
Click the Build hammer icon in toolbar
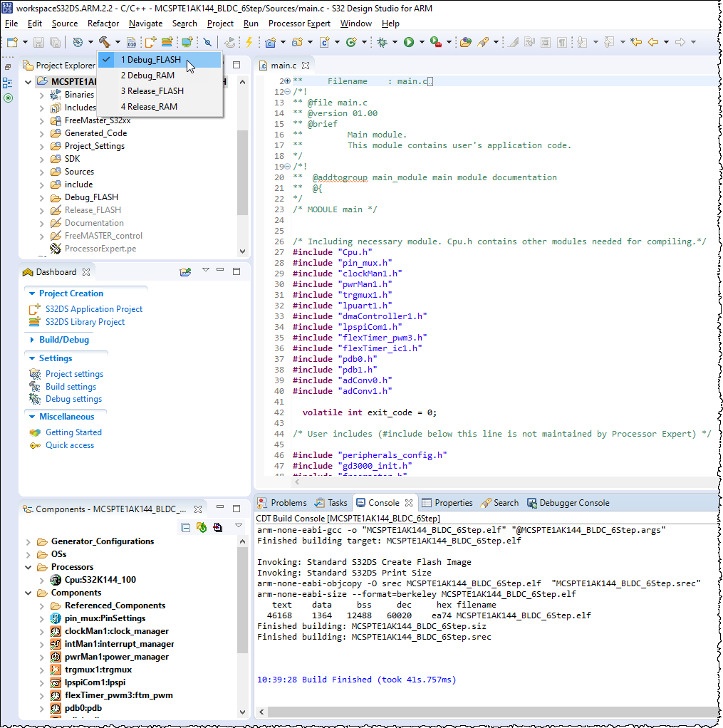coord(104,42)
